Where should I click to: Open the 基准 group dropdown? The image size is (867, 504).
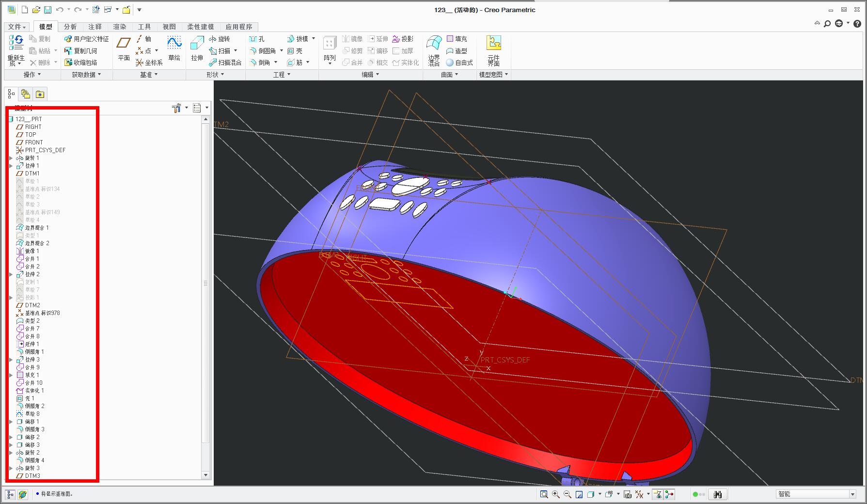pyautogui.click(x=149, y=75)
